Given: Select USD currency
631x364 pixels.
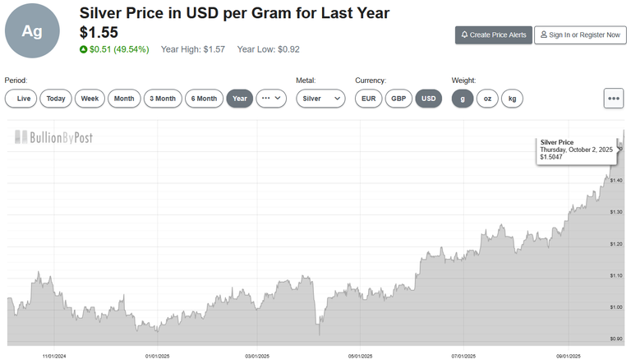Looking at the screenshot, I should pyautogui.click(x=428, y=99).
